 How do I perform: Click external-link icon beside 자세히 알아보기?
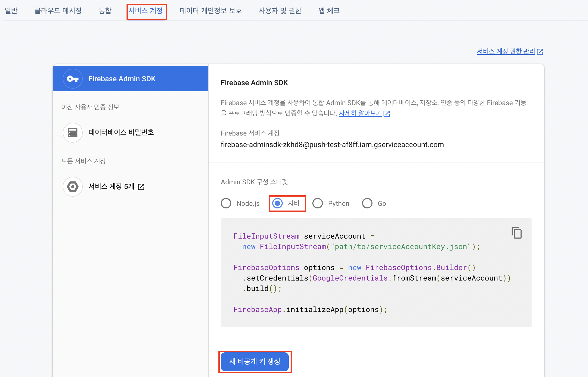[387, 114]
